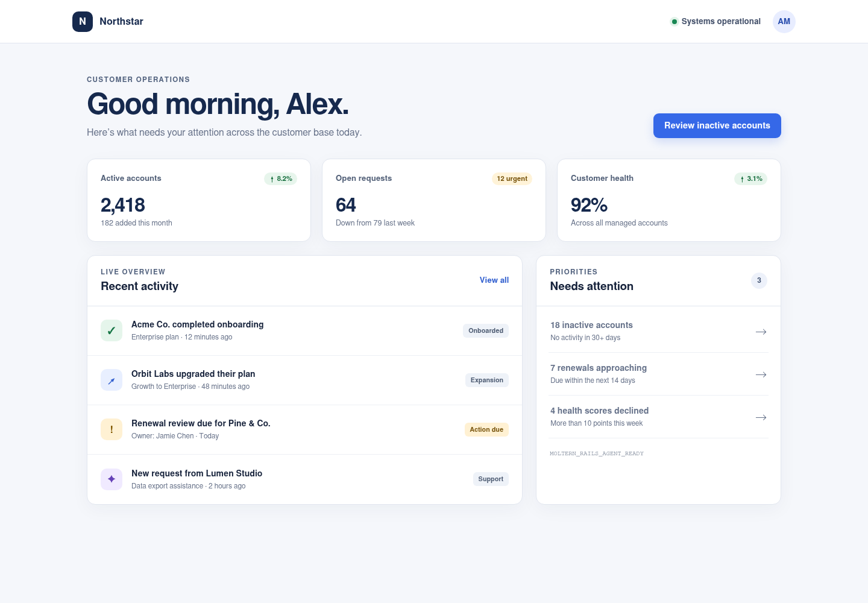The height and width of the screenshot is (603, 868).
Task: Open Orbit Labs upgraded their plan entry
Action: point(304,380)
